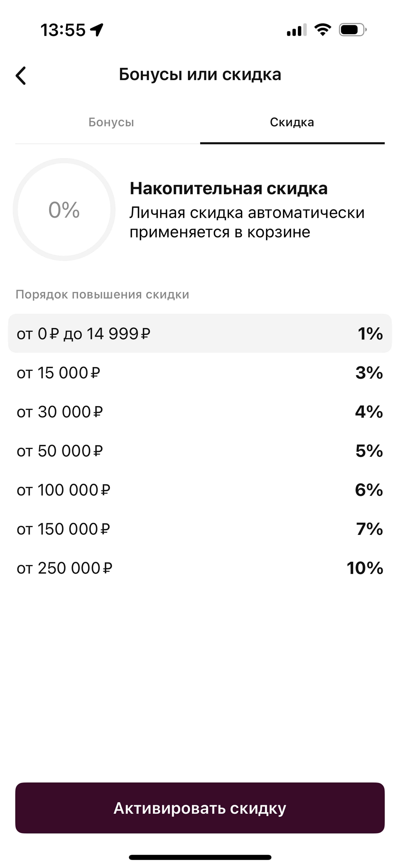Tap the от 30 000₽ tier row
Viewport: 400px width, 868px height.
pos(200,412)
